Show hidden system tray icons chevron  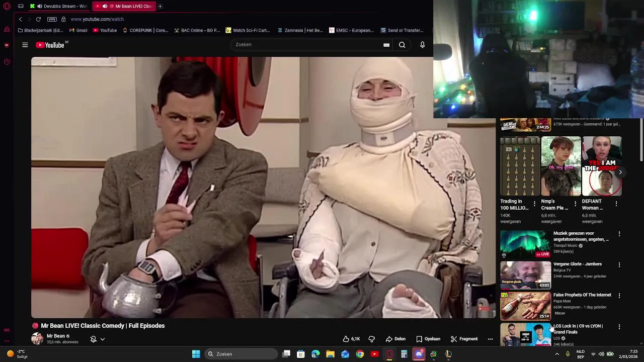[556, 354]
